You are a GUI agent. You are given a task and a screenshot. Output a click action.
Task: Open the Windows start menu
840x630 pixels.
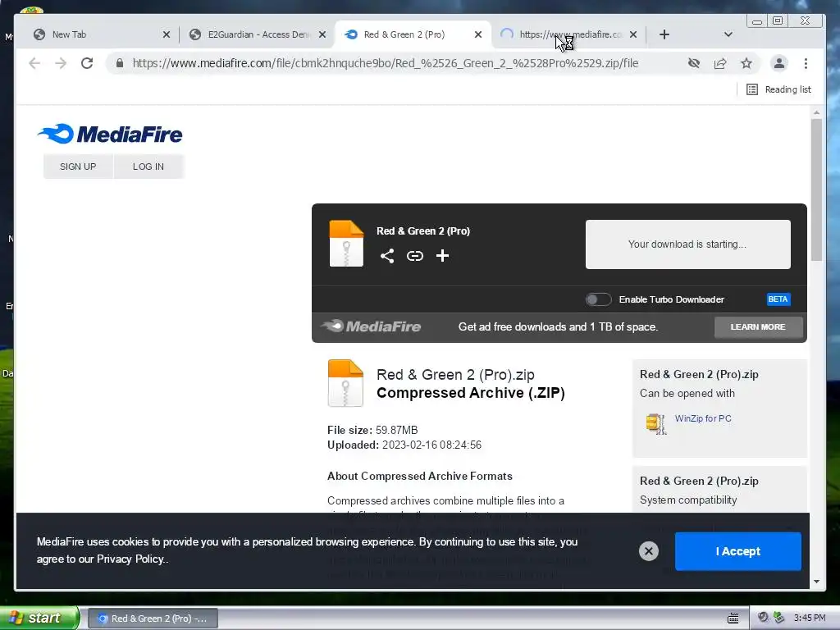(x=39, y=618)
